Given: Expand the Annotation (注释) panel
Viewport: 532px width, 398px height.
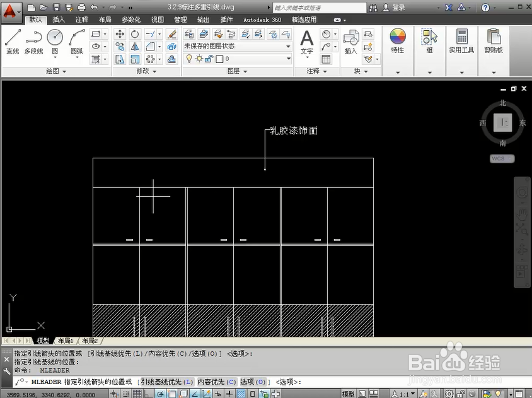Looking at the screenshot, I should [316, 71].
